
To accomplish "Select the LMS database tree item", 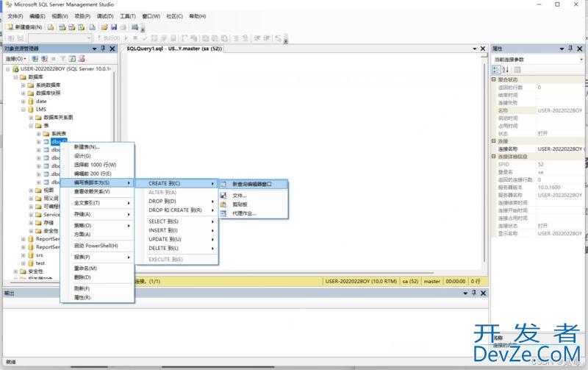I will [x=41, y=110].
